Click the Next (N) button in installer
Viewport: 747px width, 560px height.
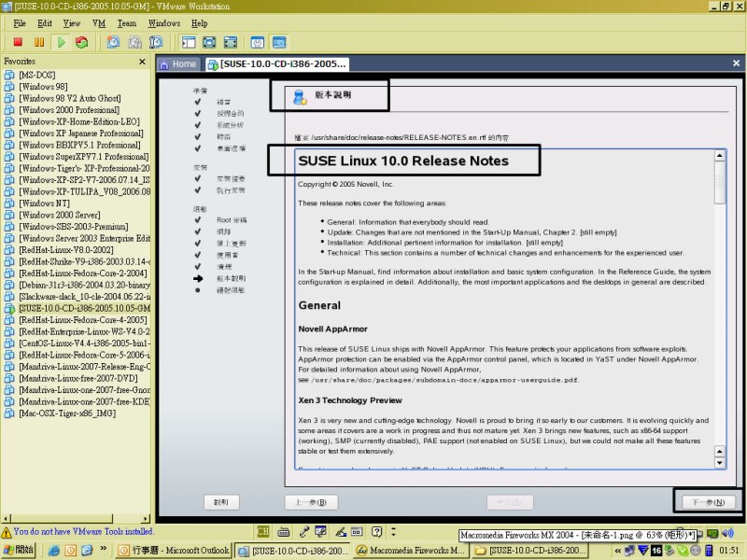tap(708, 502)
